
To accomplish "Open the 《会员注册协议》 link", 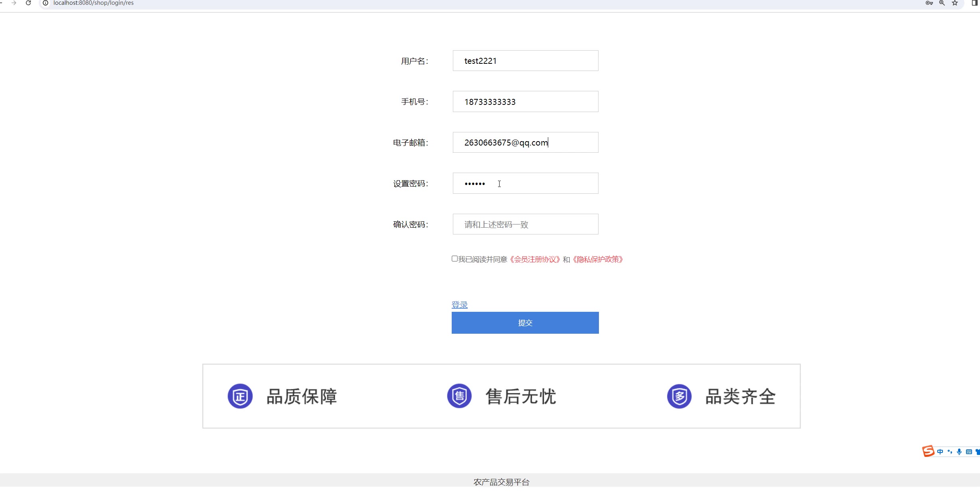I will [535, 260].
